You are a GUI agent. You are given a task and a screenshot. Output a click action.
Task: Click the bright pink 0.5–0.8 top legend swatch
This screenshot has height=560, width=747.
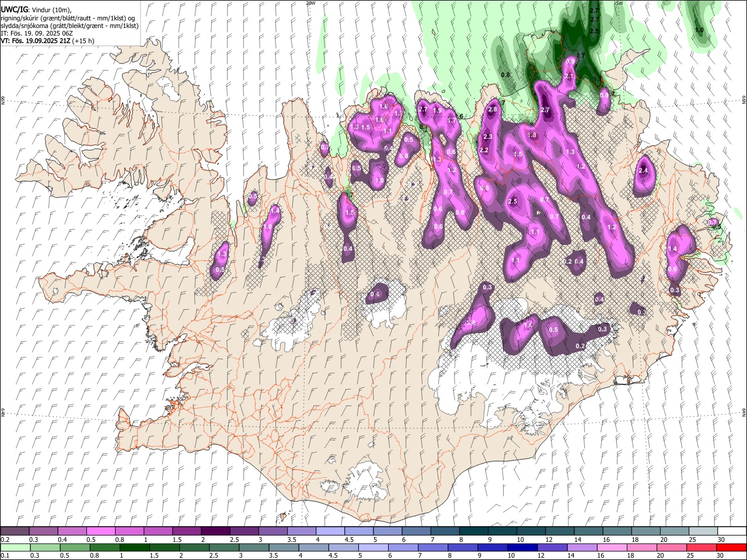[x=100, y=531]
